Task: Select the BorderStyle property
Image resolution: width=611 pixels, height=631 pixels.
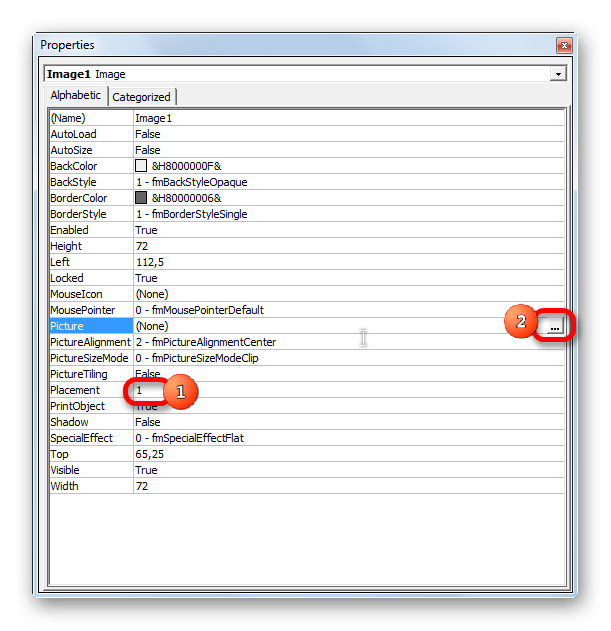Action: [x=91, y=214]
